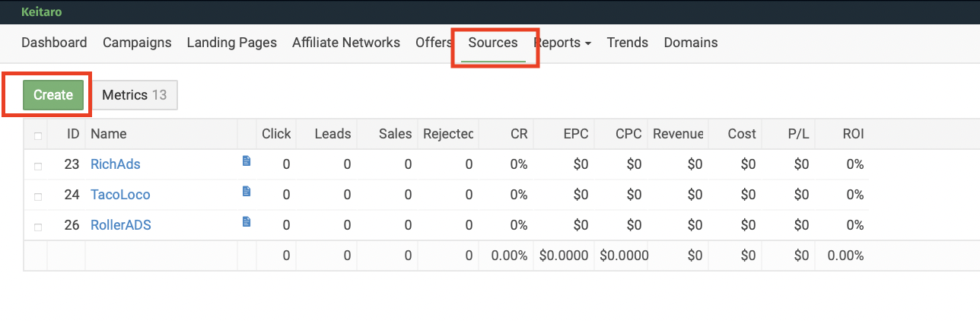
Task: Sort table by ROI column header
Action: coord(853,134)
